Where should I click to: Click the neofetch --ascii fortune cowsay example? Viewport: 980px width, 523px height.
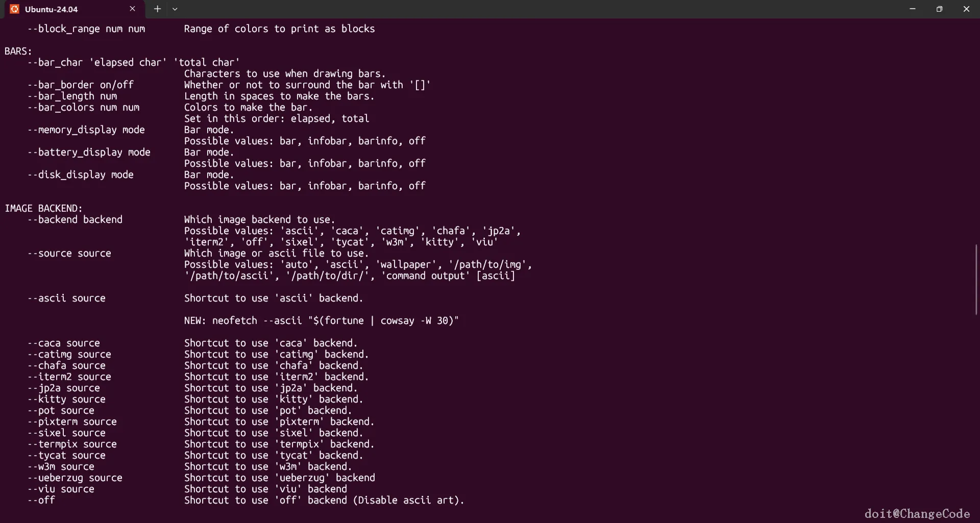321,320
